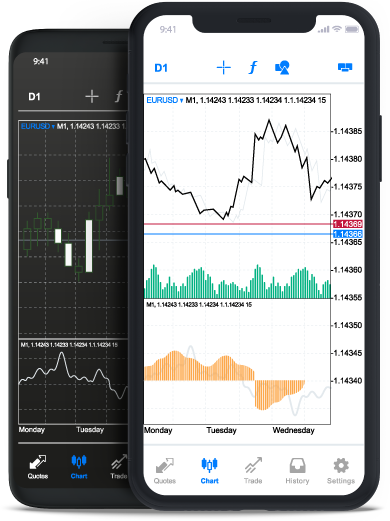Click Monday label on white phone chart
The image size is (390, 521).
pyautogui.click(x=158, y=430)
